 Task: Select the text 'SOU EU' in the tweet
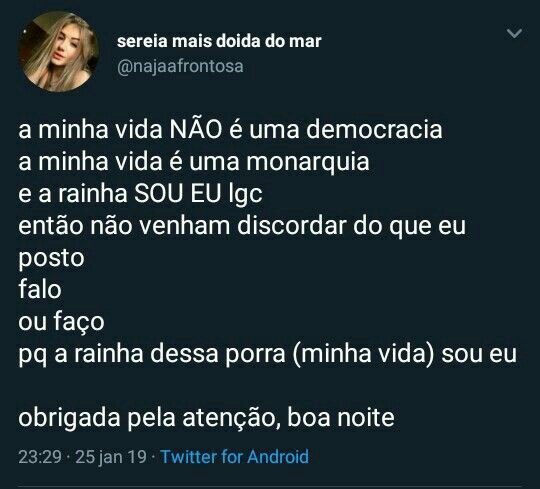177,194
